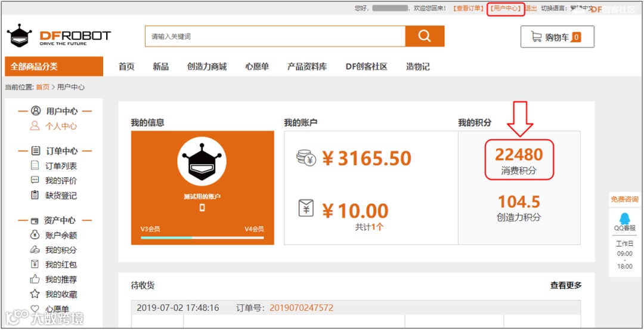644x330 pixels.
Task: Click 首页 breadcrumb link
Action: (43, 87)
